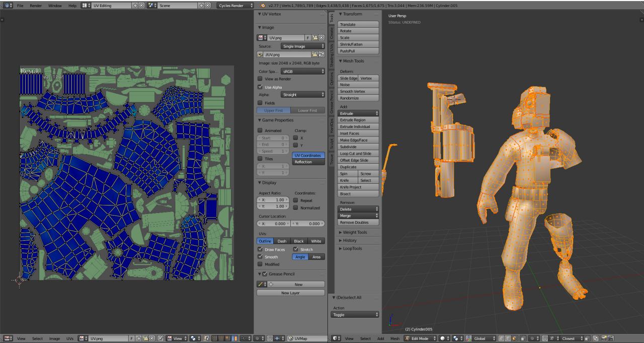Adjust the Aspect Ratio X value field
This screenshot has width=644, height=343.
tap(273, 199)
